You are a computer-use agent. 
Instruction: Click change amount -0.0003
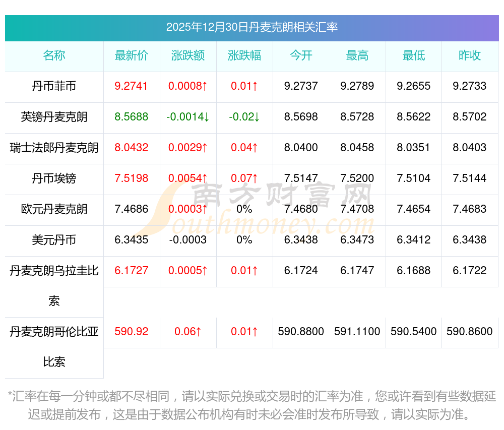click(x=188, y=240)
